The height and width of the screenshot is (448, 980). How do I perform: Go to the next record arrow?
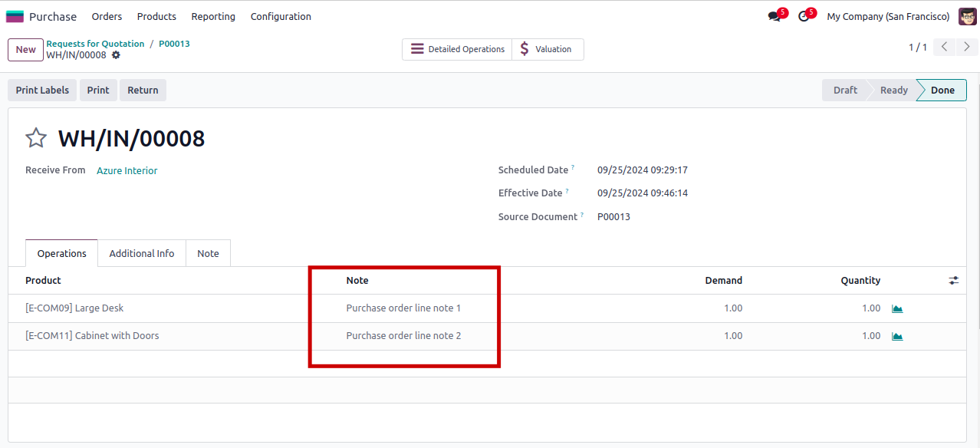967,48
